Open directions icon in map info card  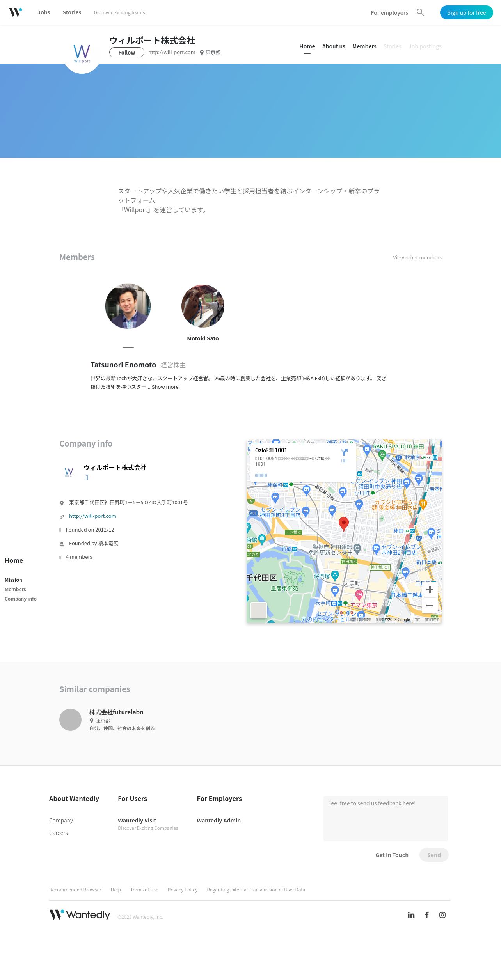[x=344, y=452]
